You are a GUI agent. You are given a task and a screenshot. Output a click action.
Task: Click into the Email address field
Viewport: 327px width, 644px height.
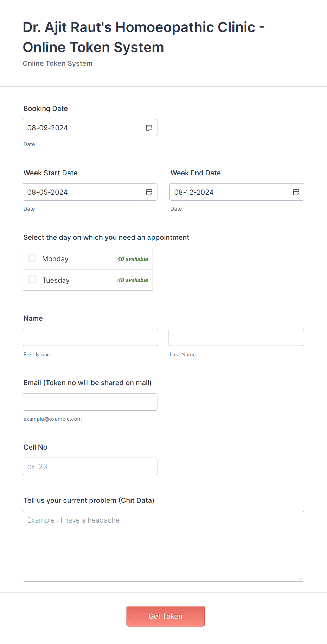[x=90, y=402]
